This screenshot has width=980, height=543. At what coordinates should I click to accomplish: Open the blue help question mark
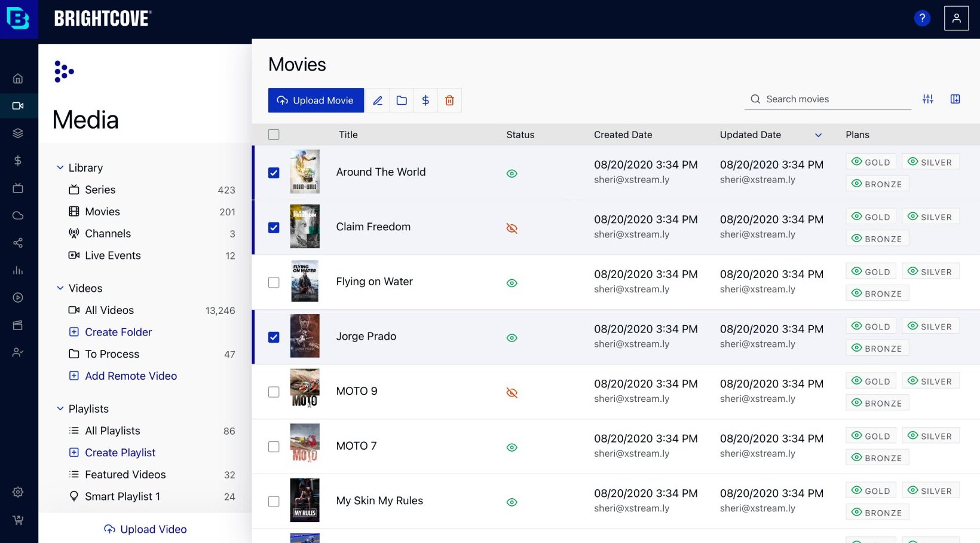click(x=922, y=19)
